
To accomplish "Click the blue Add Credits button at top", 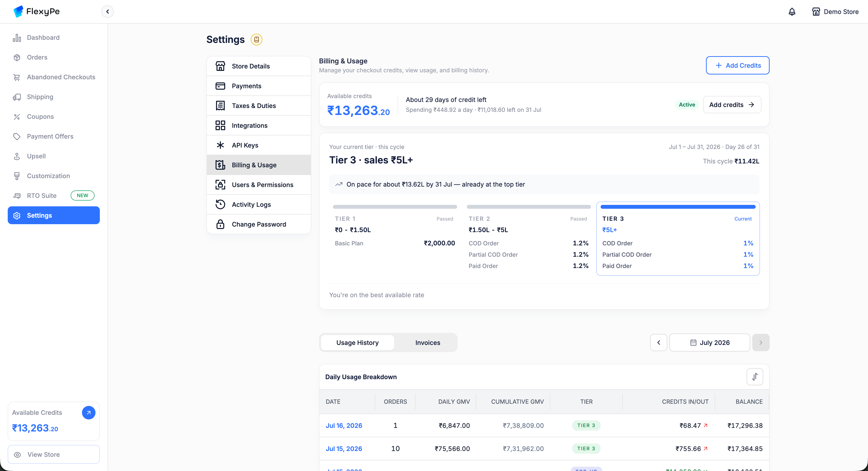I will point(738,65).
